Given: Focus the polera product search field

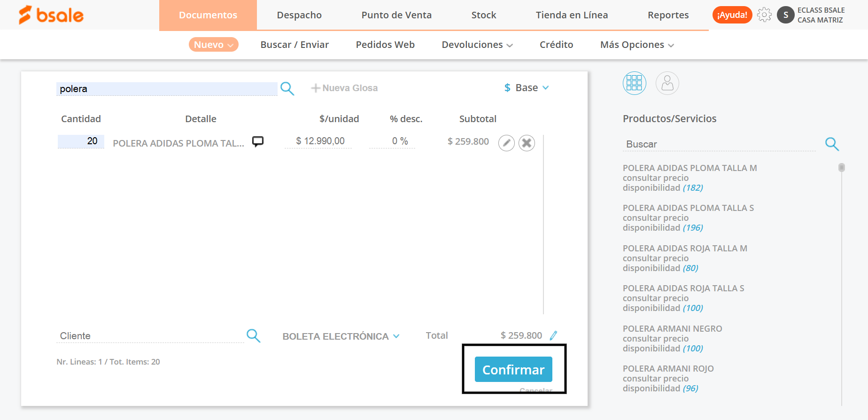Looking at the screenshot, I should (x=167, y=89).
